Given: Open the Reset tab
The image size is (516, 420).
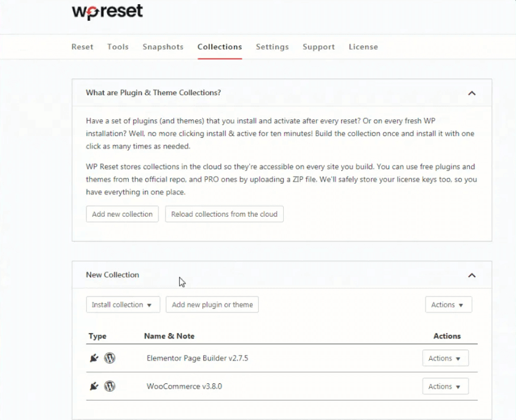Looking at the screenshot, I should (82, 47).
